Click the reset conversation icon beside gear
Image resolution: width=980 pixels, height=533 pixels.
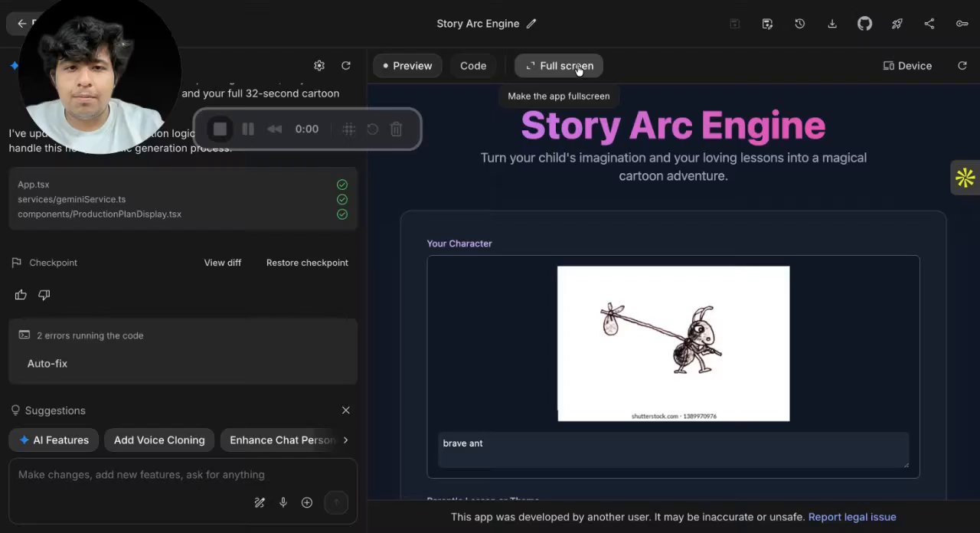click(x=346, y=66)
